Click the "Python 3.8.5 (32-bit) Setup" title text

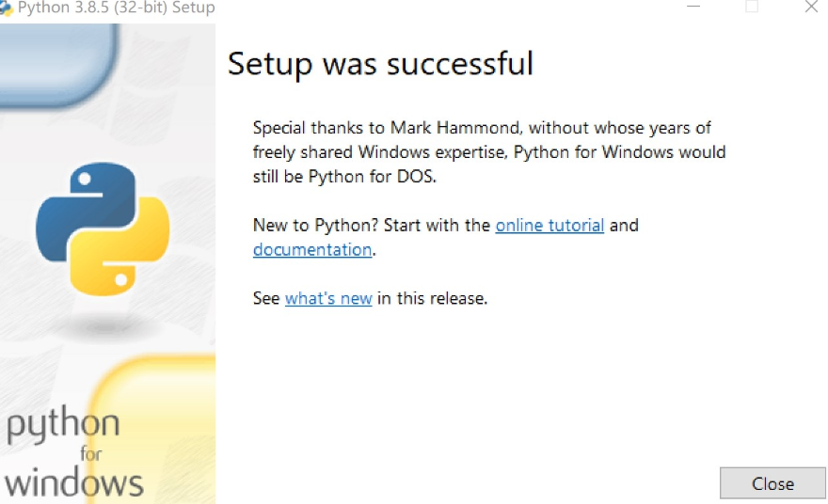click(x=116, y=8)
